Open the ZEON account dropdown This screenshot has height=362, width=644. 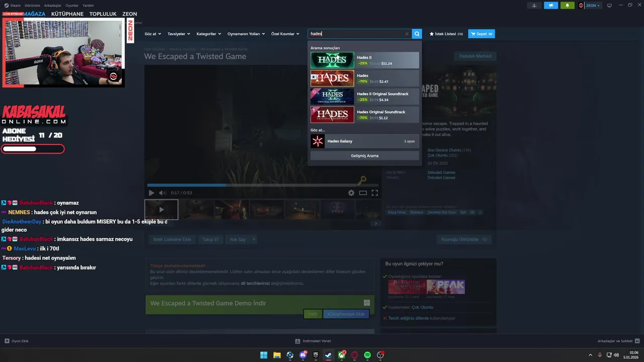pos(589,5)
